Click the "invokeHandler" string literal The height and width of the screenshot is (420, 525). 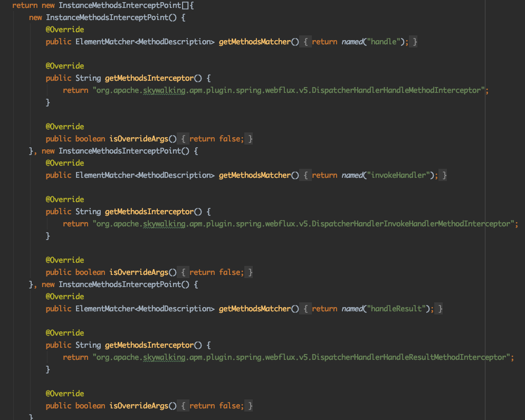[398, 175]
